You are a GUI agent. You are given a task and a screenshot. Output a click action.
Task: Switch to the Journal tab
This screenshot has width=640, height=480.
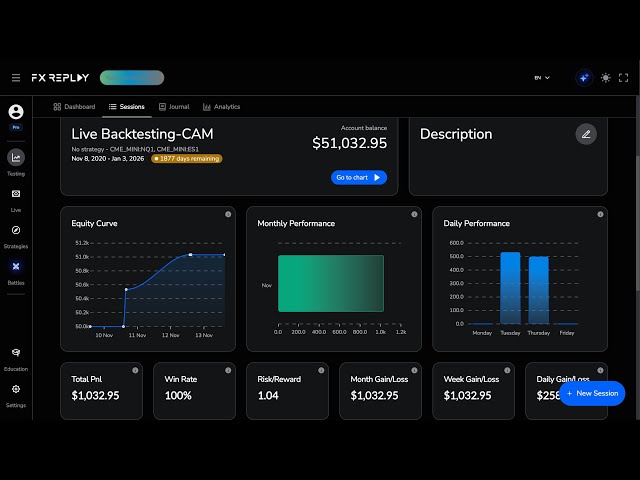pyautogui.click(x=174, y=107)
